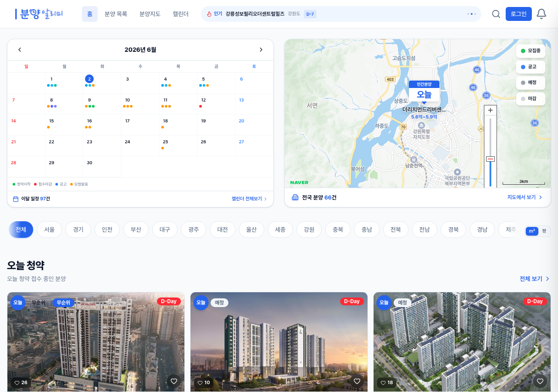The height and width of the screenshot is (392, 558).
Task: Select the 경기 region filter
Action: (x=78, y=230)
